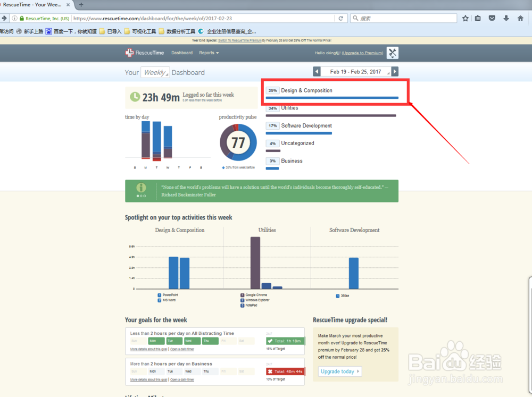Image resolution: width=532 pixels, height=397 pixels.
Task: Click Switch To RescueTime Premium banner link
Action: (240, 40)
